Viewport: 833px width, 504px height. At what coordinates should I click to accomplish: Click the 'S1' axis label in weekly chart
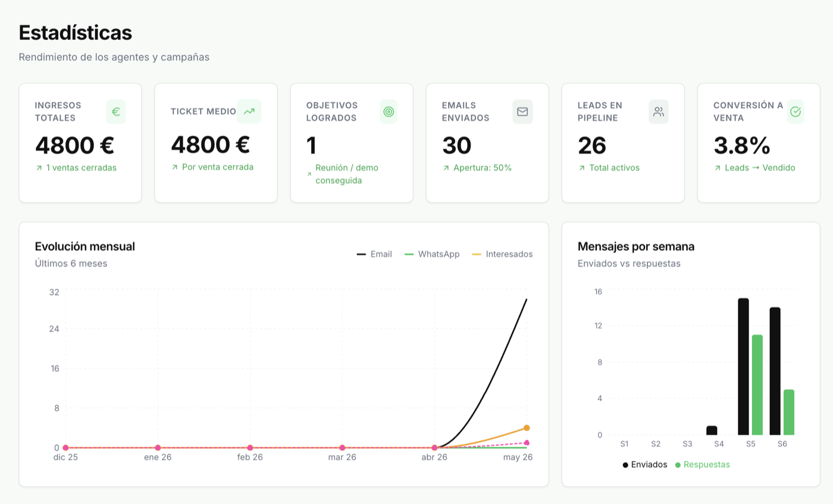[624, 444]
